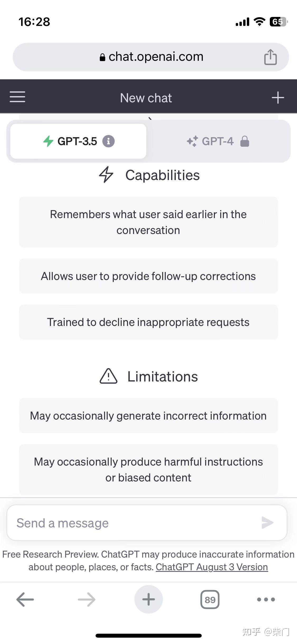Click the GPT-3.5 info icon

[109, 141]
